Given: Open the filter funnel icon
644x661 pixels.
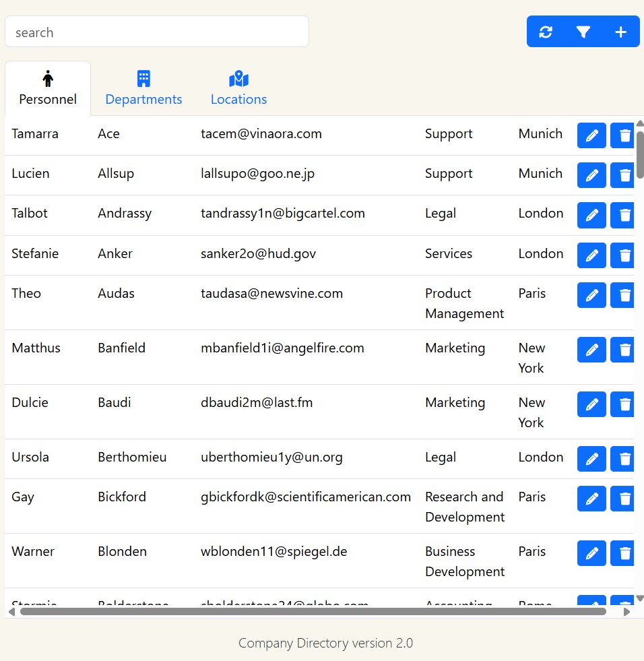Looking at the screenshot, I should [x=583, y=32].
